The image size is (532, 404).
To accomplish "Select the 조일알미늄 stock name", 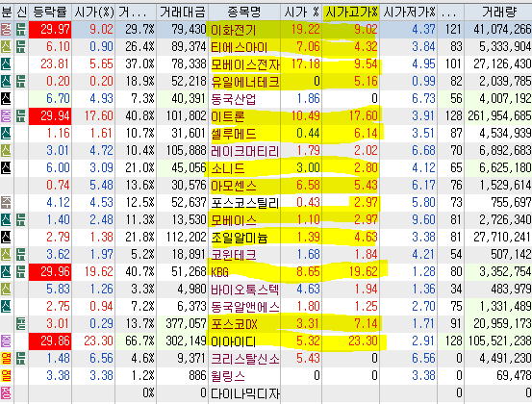I will click(240, 238).
